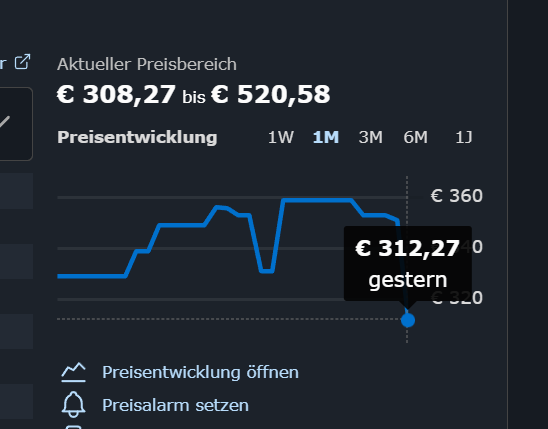Switch chart to 6M range
Image resolution: width=548 pixels, height=429 pixels.
point(415,137)
